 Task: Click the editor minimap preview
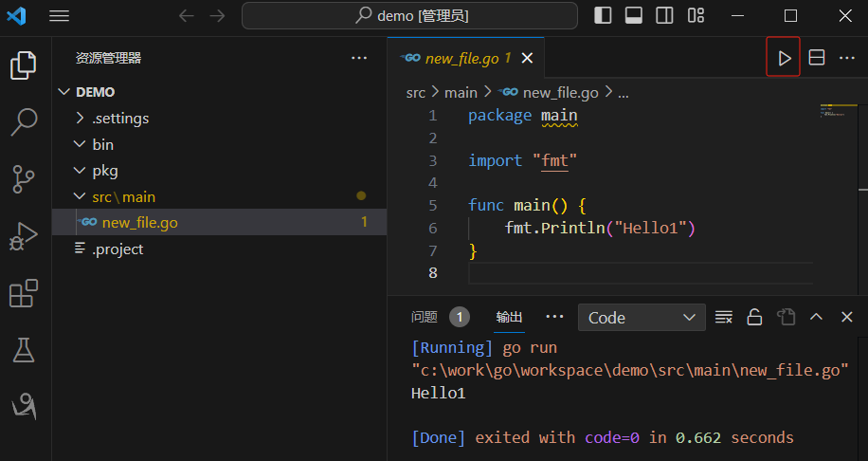point(835,112)
